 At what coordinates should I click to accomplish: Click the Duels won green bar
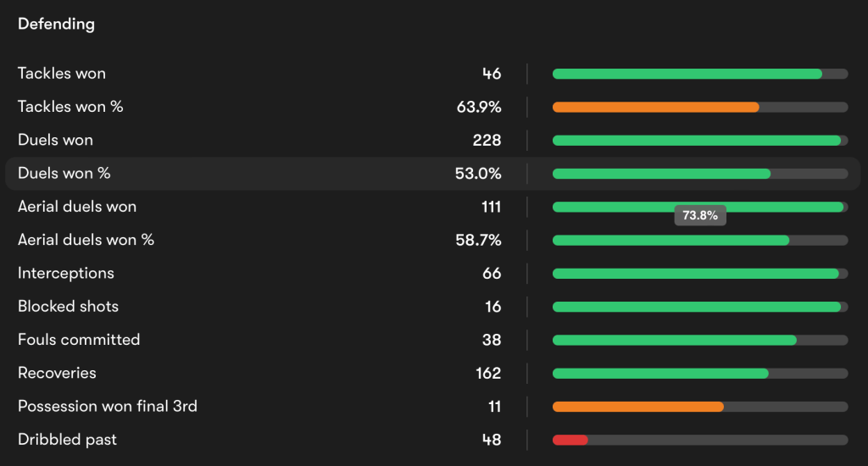click(x=697, y=141)
